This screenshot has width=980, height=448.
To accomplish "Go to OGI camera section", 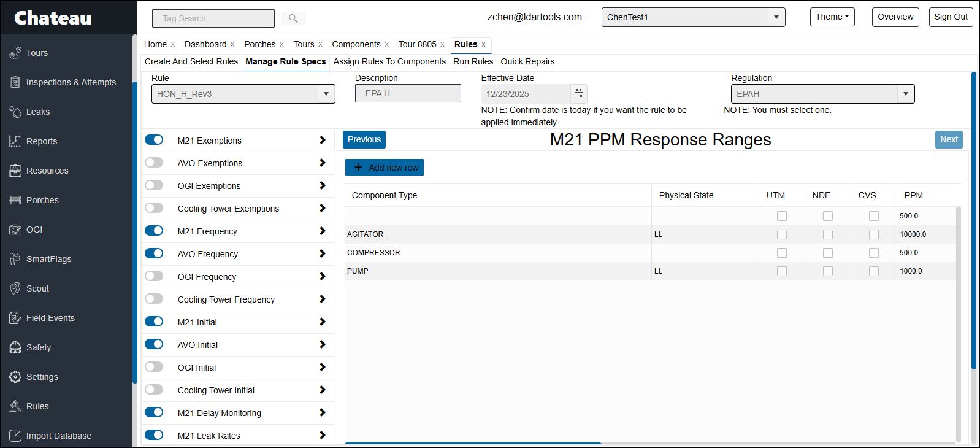I will pos(34,230).
